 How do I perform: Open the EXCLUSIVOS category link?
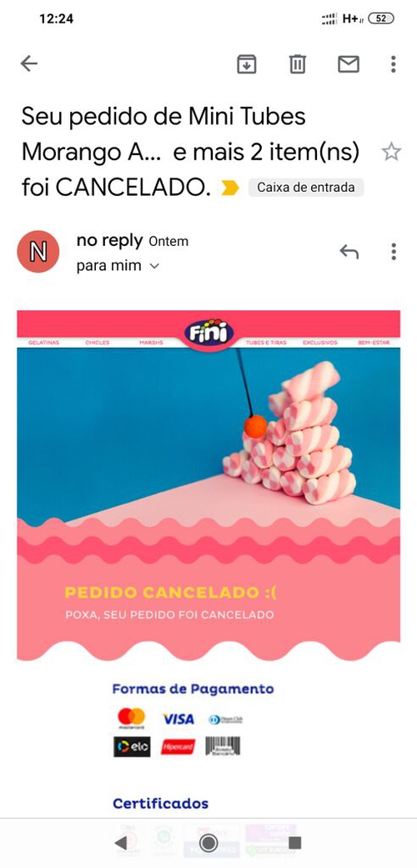[x=320, y=343]
